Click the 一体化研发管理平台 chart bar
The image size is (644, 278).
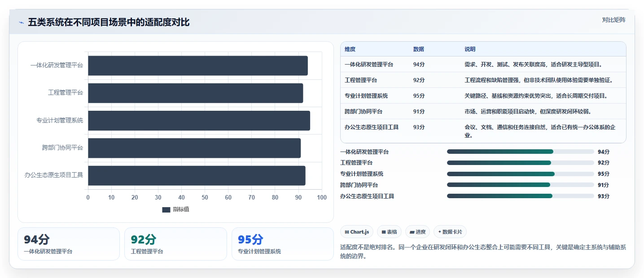point(198,65)
